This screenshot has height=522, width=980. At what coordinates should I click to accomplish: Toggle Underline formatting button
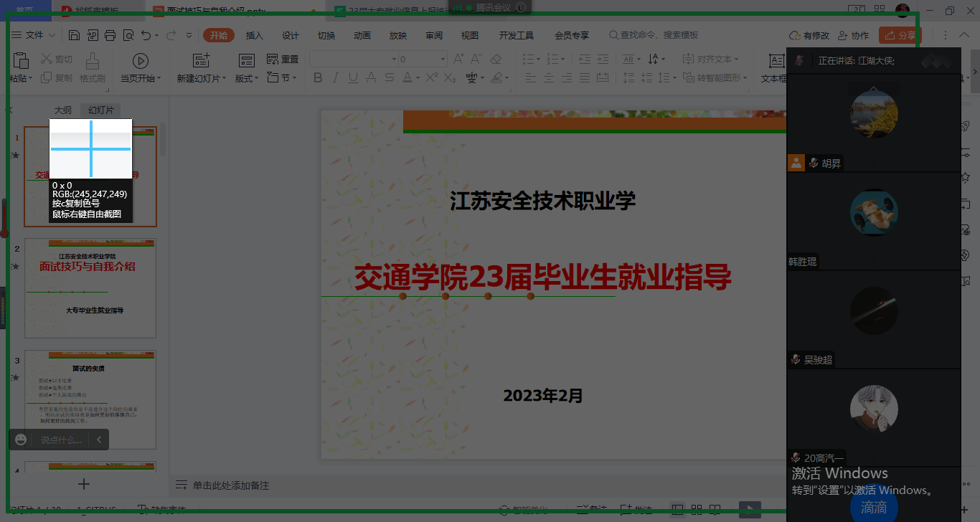[x=352, y=77]
